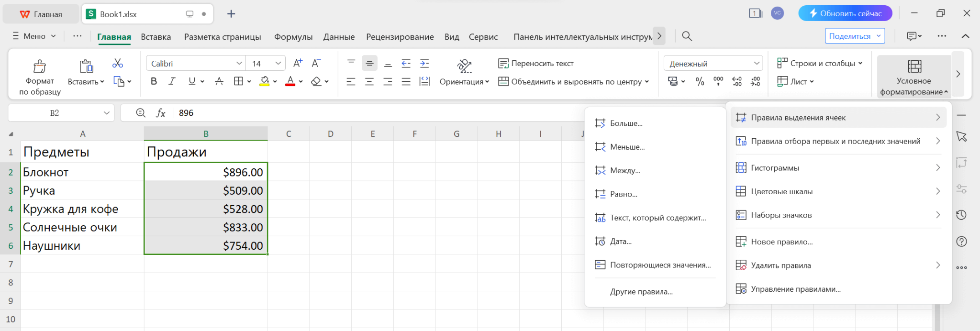
Task: Click the history icon in right sidebar
Action: (961, 215)
